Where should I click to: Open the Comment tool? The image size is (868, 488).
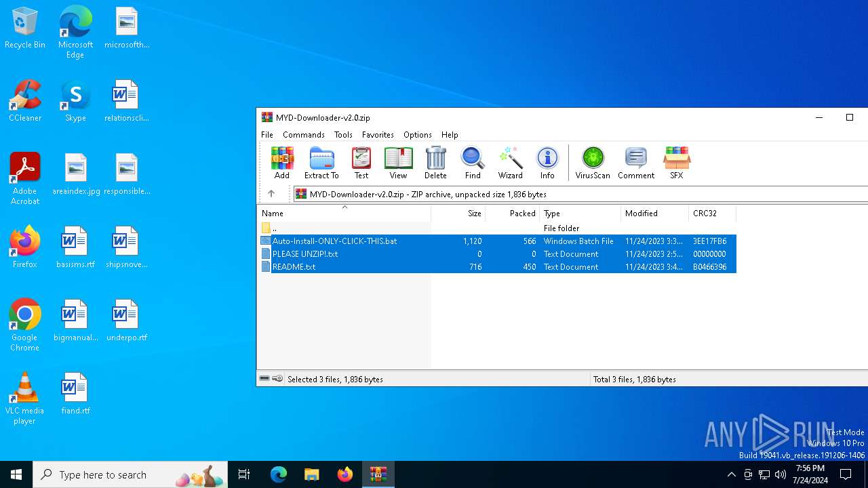coord(636,163)
